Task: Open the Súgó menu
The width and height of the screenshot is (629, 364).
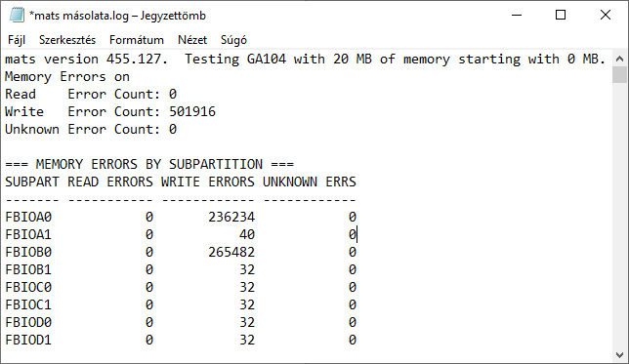Action: click(x=233, y=40)
